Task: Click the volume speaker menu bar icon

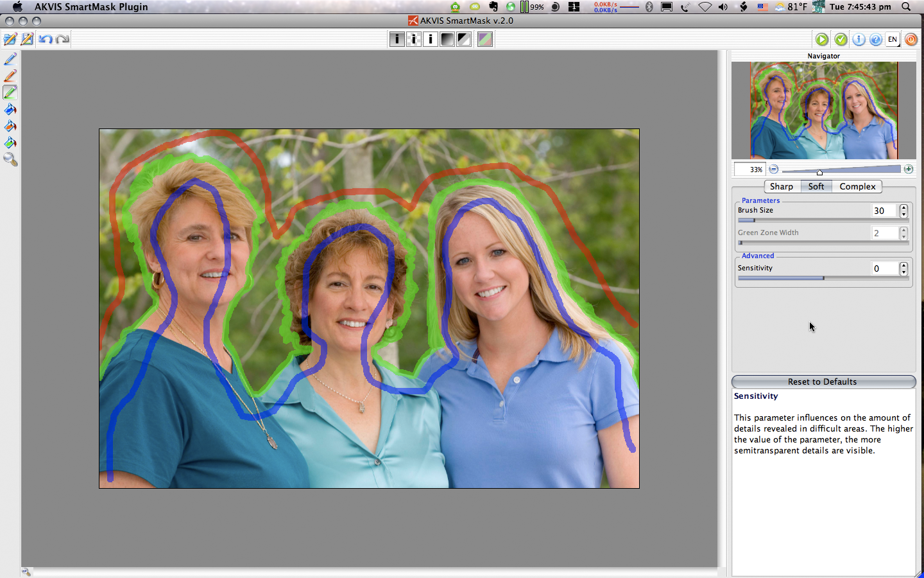Action: [723, 7]
